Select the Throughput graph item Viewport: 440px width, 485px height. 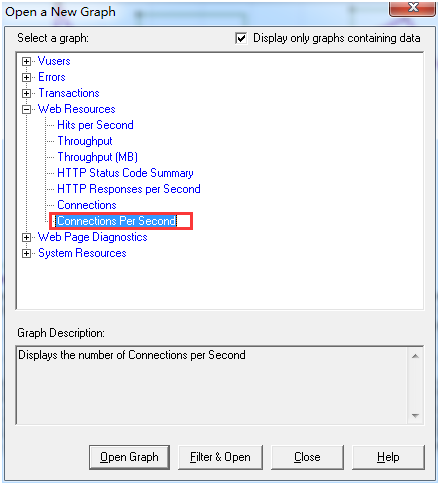[x=85, y=141]
